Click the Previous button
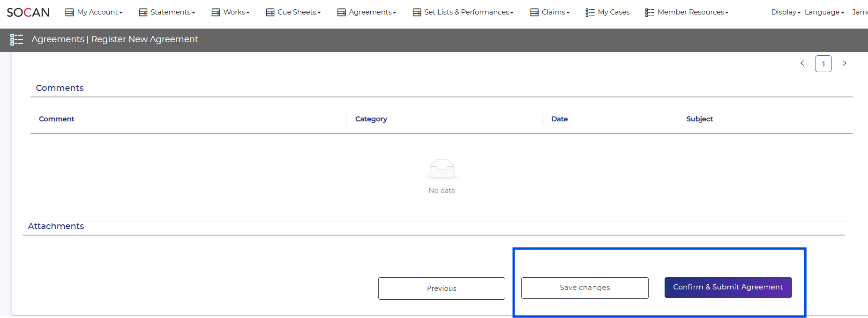Image resolution: width=868 pixels, height=318 pixels. [441, 288]
